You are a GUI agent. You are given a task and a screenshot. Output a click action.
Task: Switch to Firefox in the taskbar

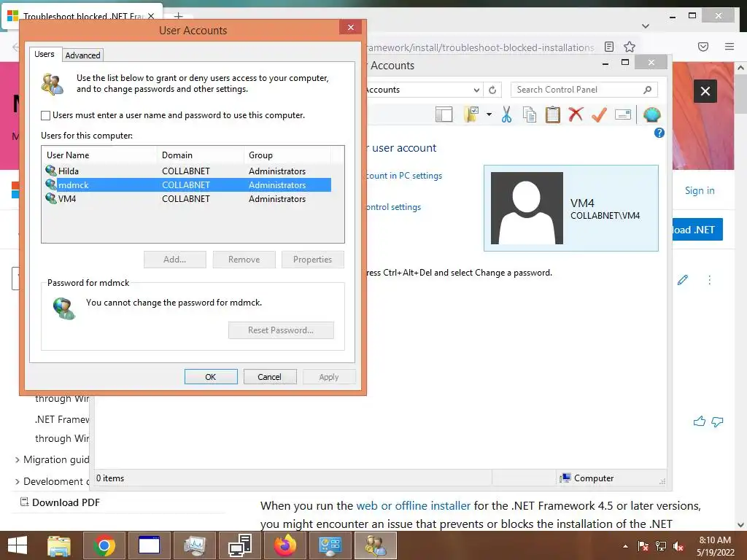click(285, 545)
